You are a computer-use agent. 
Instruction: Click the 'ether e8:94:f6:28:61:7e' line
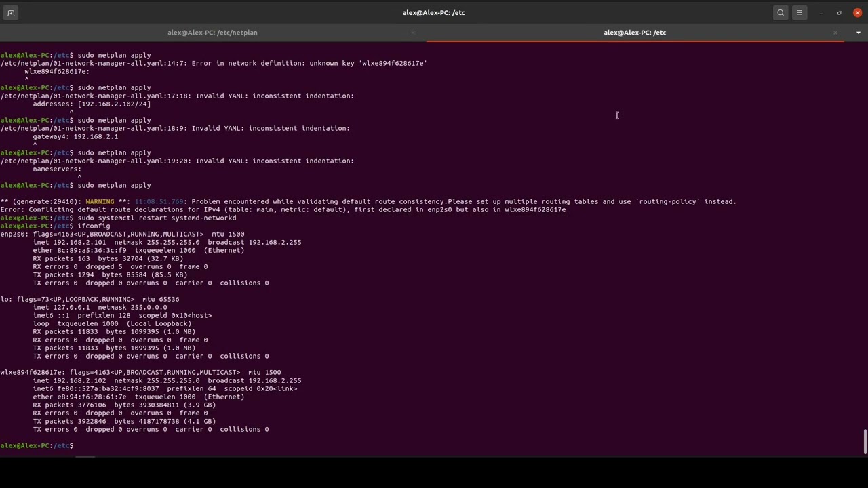(x=138, y=396)
